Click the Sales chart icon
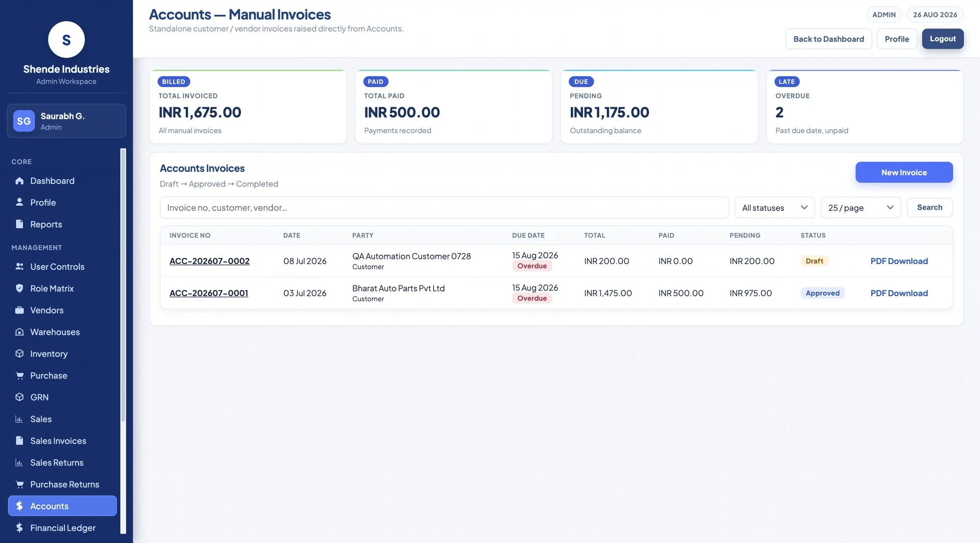 coord(20,419)
